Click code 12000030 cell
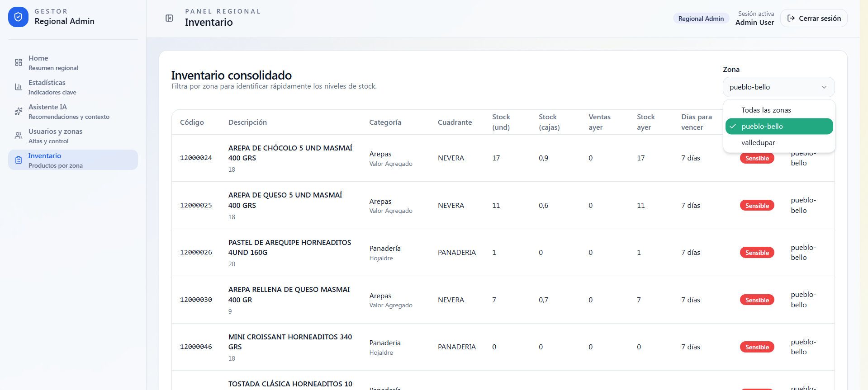The width and height of the screenshot is (868, 390). [x=196, y=300]
